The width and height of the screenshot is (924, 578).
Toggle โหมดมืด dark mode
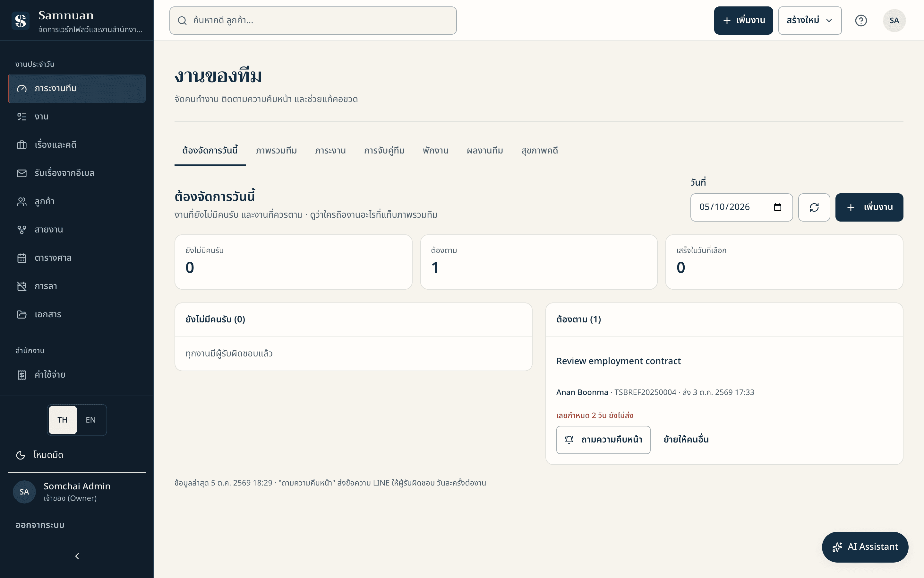(x=77, y=455)
